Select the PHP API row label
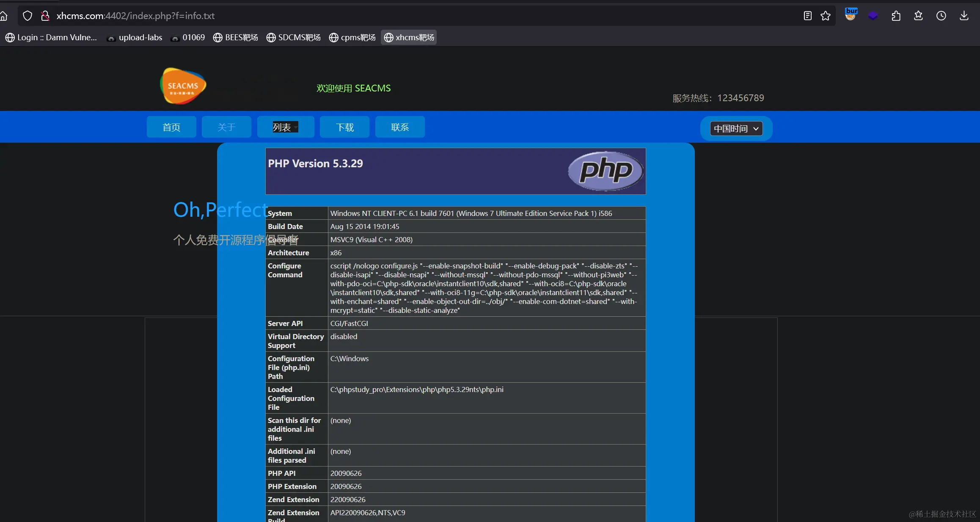Image resolution: width=980 pixels, height=522 pixels. (x=282, y=473)
